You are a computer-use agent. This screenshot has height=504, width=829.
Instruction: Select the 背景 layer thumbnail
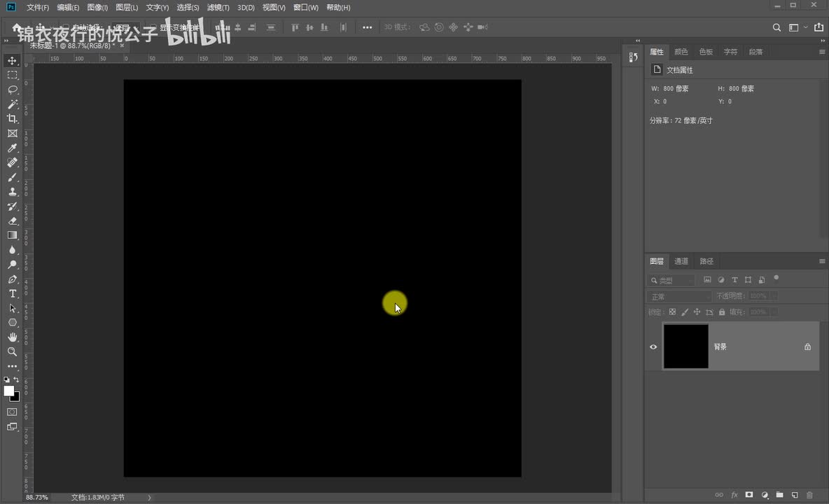click(685, 346)
